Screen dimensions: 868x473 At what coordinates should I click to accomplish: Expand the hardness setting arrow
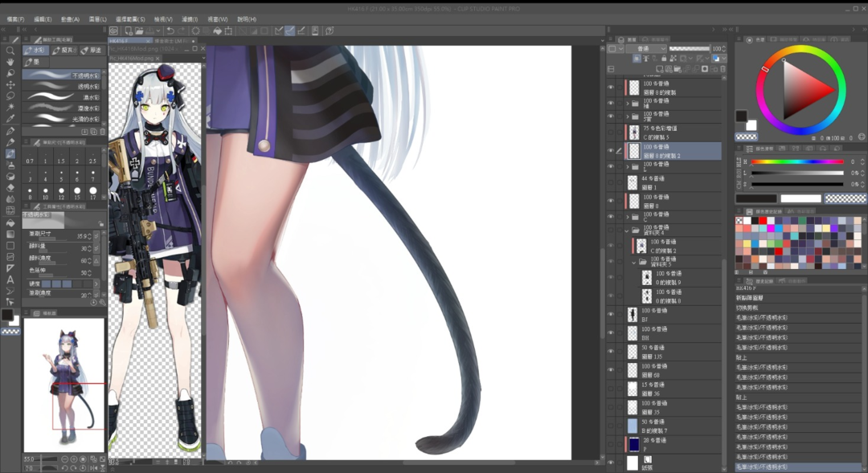pyautogui.click(x=96, y=283)
